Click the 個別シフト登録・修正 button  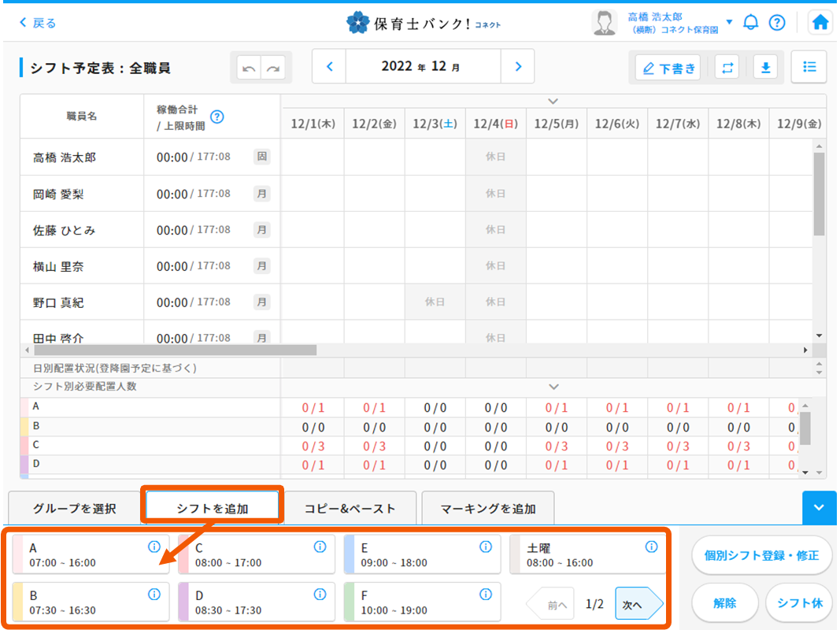tap(762, 555)
